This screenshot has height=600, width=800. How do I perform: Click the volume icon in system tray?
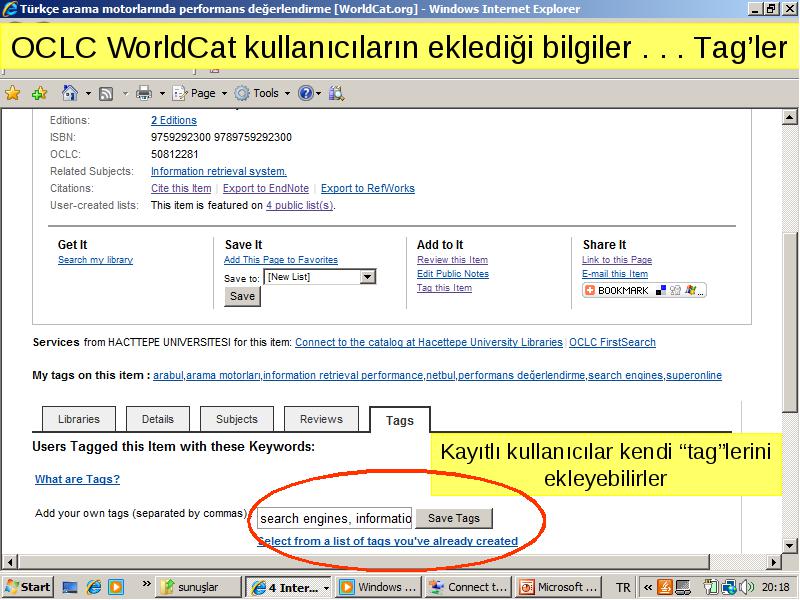746,587
